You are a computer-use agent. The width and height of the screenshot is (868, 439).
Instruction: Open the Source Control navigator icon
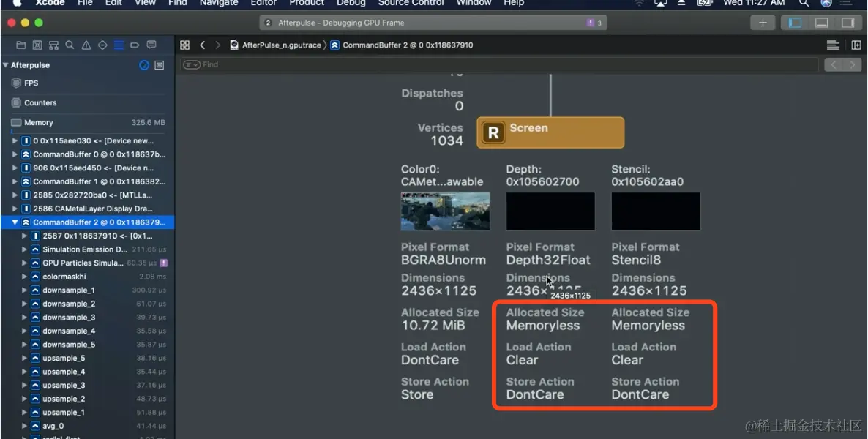pos(37,45)
